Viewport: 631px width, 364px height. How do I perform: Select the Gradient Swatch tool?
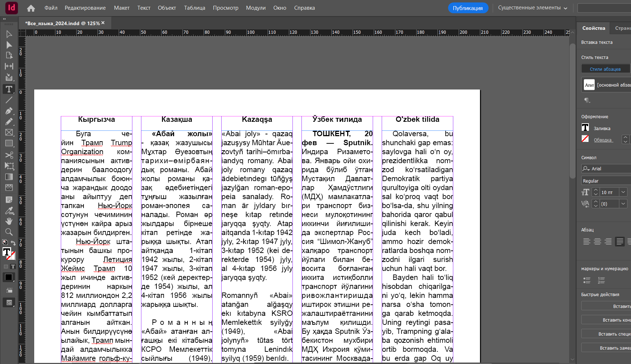point(9,176)
